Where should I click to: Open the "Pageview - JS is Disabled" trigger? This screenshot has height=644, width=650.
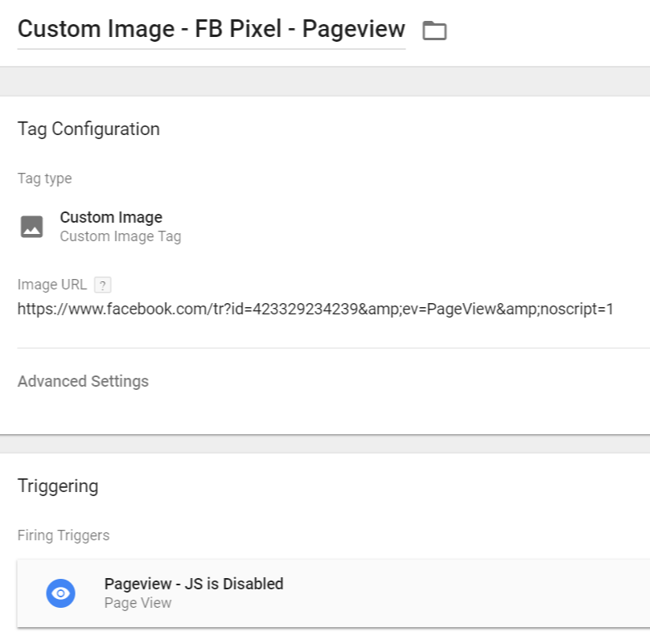tap(194, 584)
